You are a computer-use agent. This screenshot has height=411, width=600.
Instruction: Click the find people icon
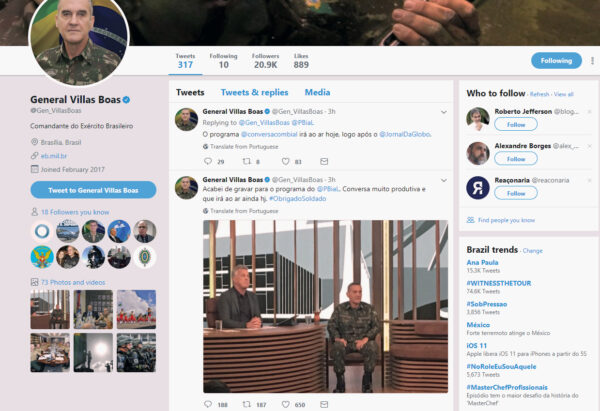(x=470, y=220)
